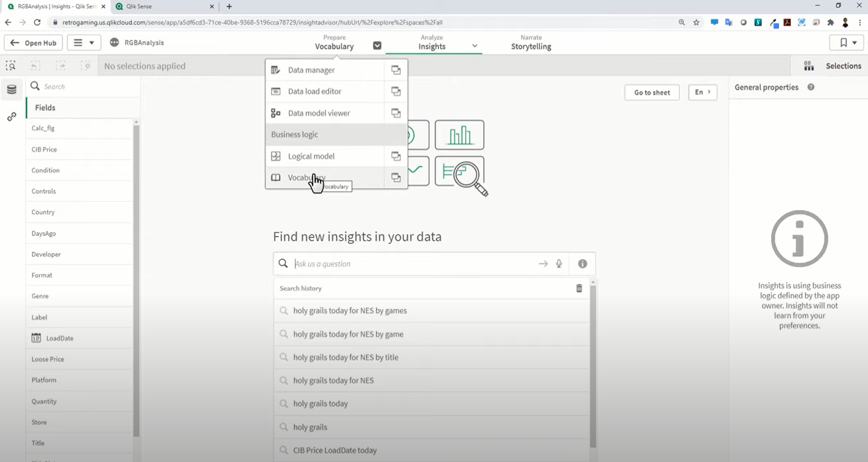868x462 pixels.
Task: Select the Controls field
Action: (79, 191)
